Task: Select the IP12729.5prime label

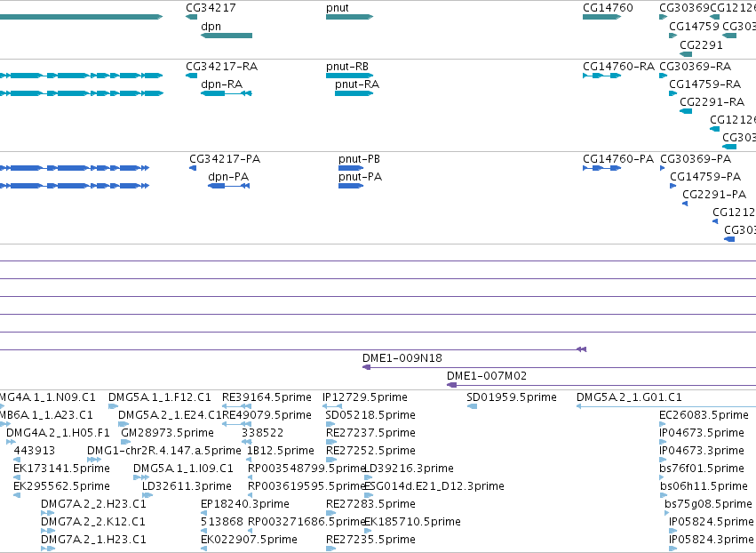Action: [x=365, y=397]
